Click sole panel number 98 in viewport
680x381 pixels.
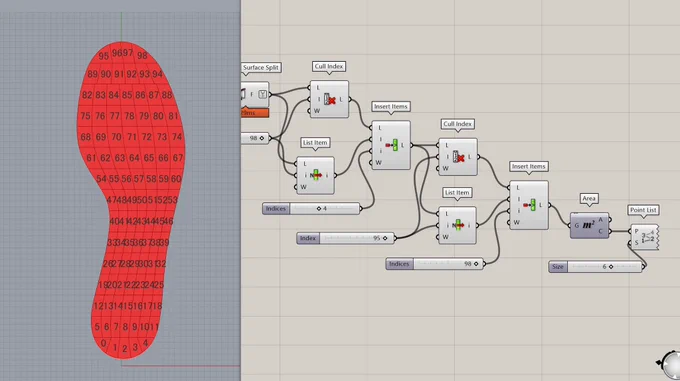[142, 56]
